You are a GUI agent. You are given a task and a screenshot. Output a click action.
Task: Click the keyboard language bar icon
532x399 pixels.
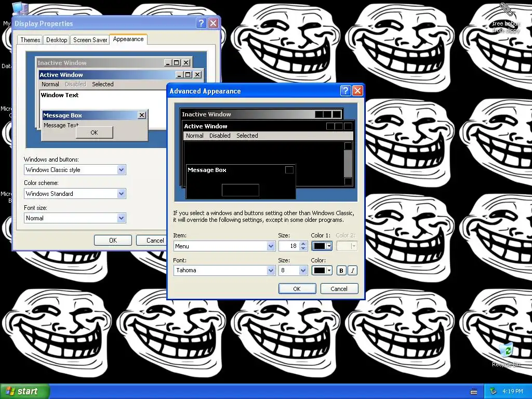(x=474, y=392)
